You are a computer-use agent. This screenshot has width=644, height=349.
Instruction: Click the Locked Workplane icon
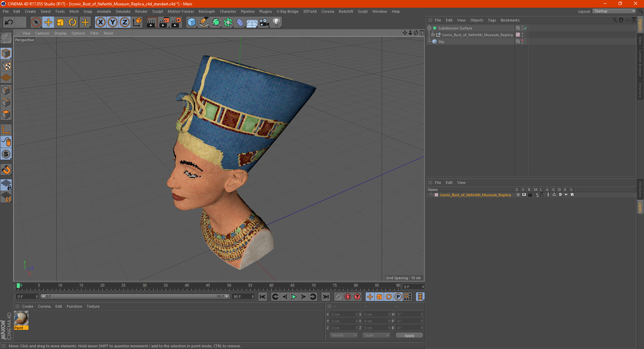[x=6, y=185]
